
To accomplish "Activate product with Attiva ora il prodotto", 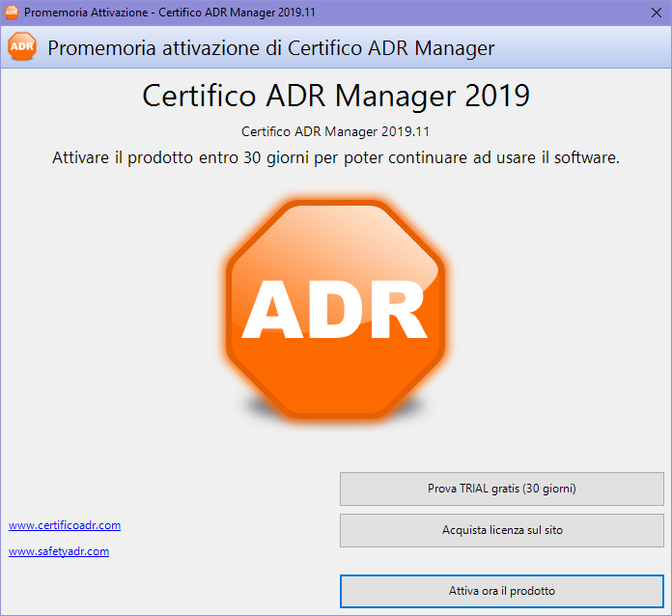I will point(502,591).
